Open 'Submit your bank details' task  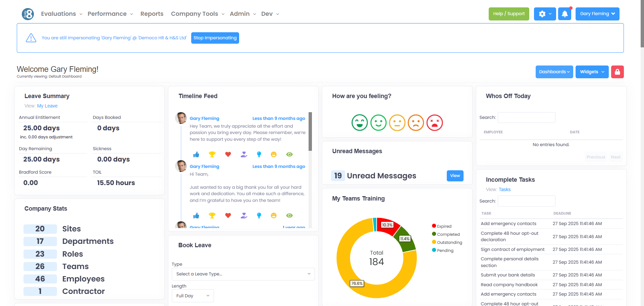click(508, 275)
